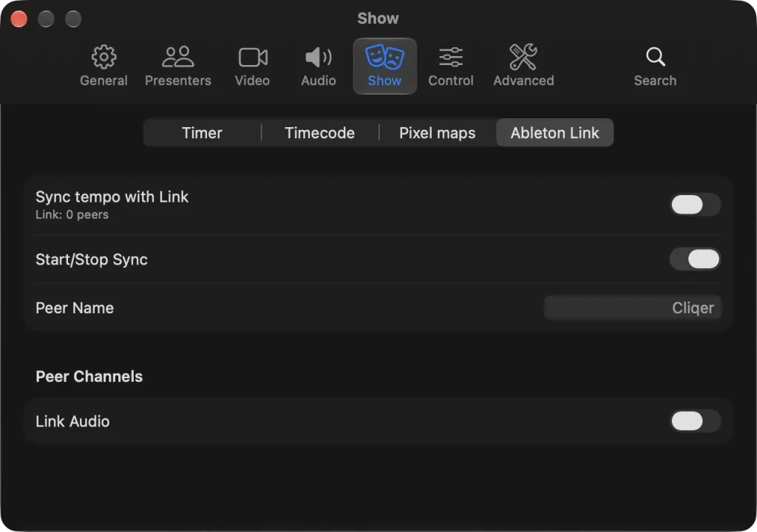Click the Peer Channels heading
This screenshot has height=532, width=757.
coord(89,377)
